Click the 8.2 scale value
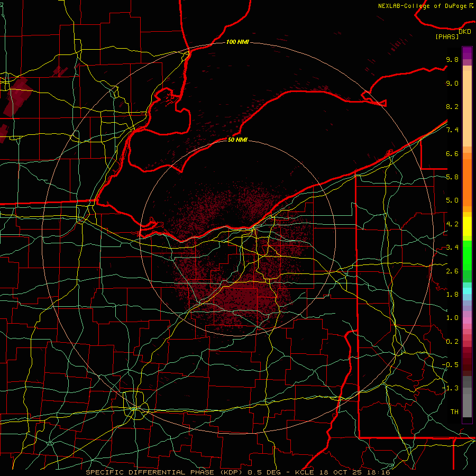Screen dimensions: 476x476 (x=452, y=106)
